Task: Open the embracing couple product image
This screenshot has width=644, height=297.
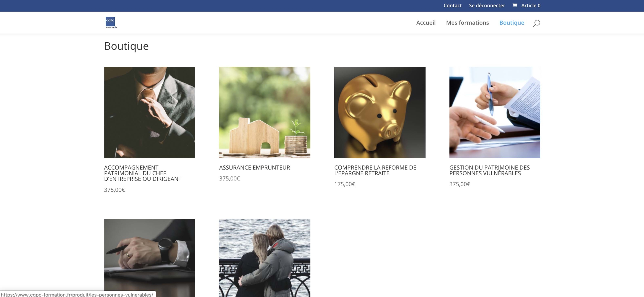Action: [265, 258]
